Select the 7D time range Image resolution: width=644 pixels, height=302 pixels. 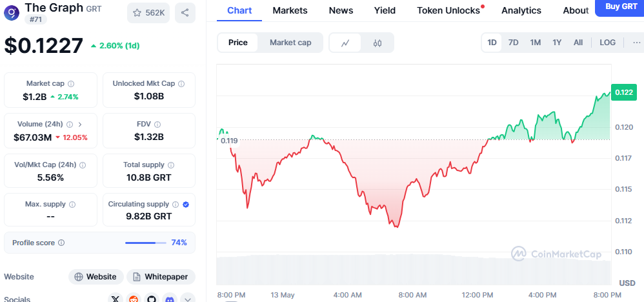pyautogui.click(x=513, y=43)
